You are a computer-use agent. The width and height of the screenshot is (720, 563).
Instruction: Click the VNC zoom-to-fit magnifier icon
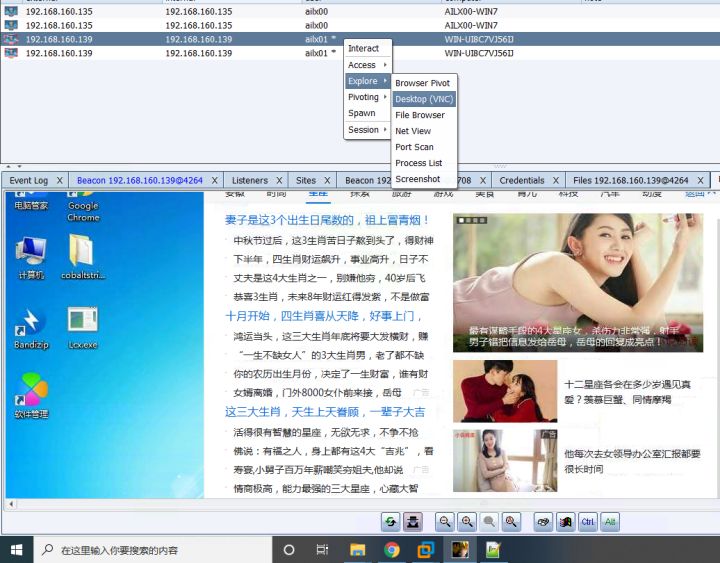(511, 522)
